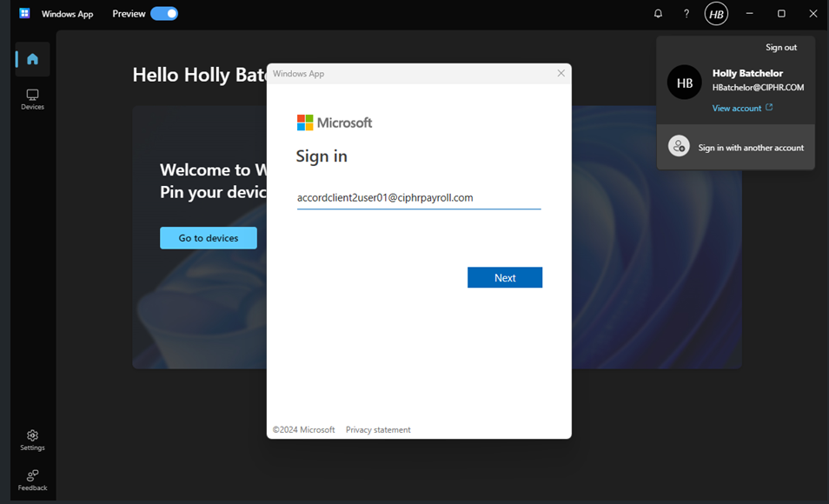Click the Microsoft logo in dialog

pos(335,123)
